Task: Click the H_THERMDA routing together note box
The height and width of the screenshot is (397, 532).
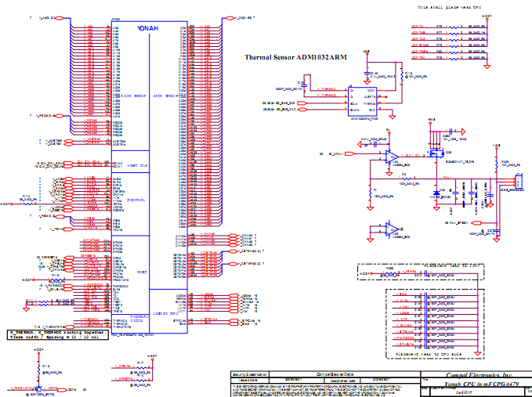Action: [58, 335]
